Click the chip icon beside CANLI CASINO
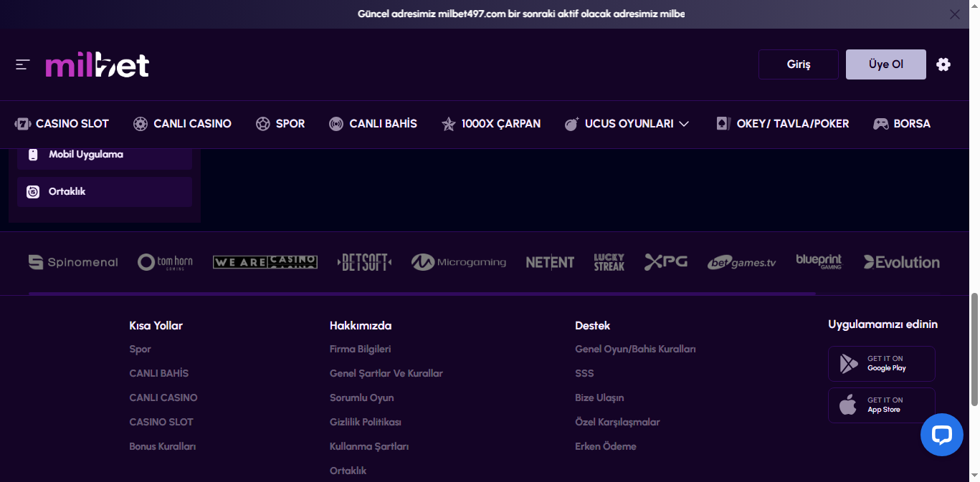Viewport: 980px width, 482px height. (x=141, y=124)
